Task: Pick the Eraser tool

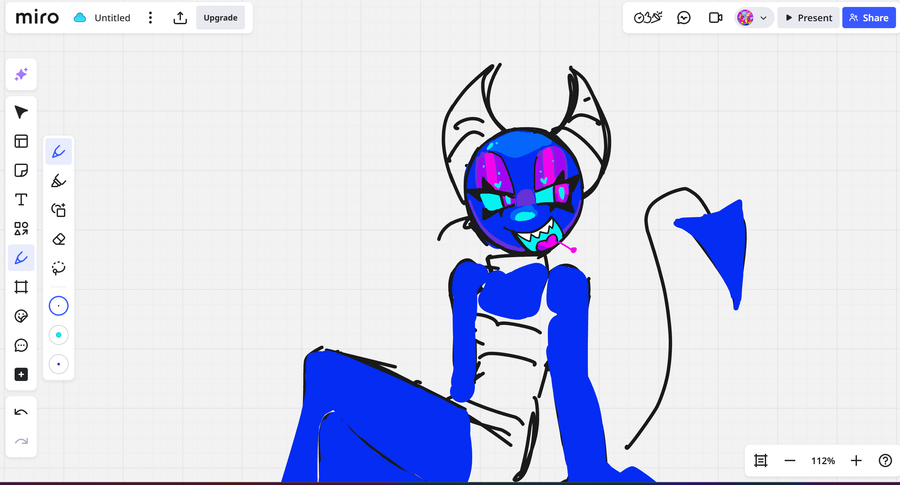Action: click(x=59, y=239)
